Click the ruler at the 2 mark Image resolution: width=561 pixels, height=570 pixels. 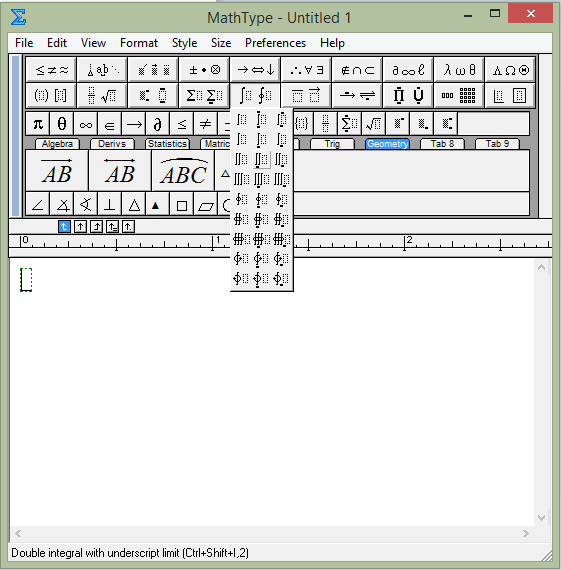coord(405,243)
